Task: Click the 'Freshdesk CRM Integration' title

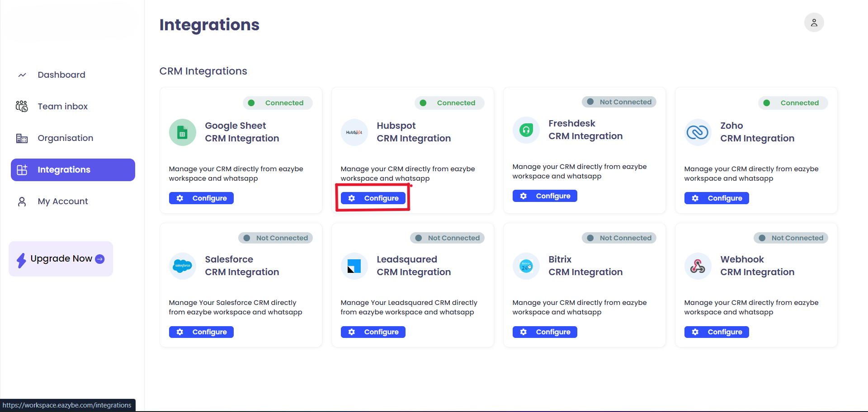Action: 585,130
